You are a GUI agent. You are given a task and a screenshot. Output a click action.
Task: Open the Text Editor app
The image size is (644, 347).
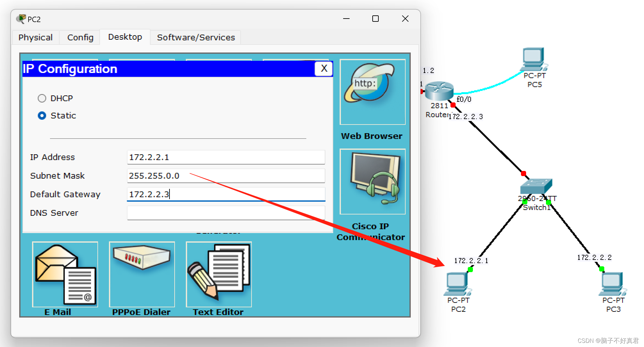click(219, 274)
